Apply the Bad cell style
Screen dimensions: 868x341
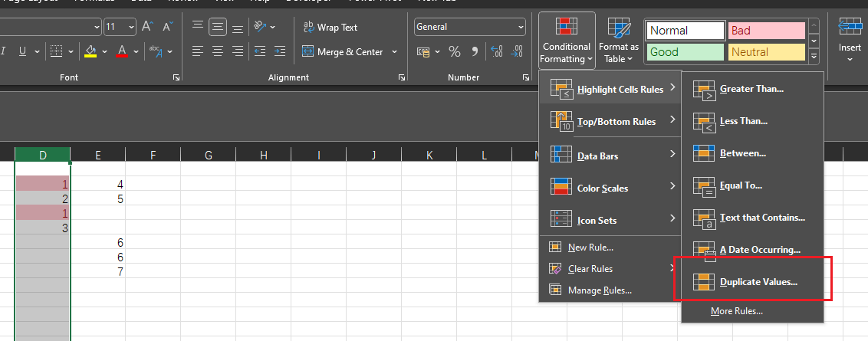[767, 31]
